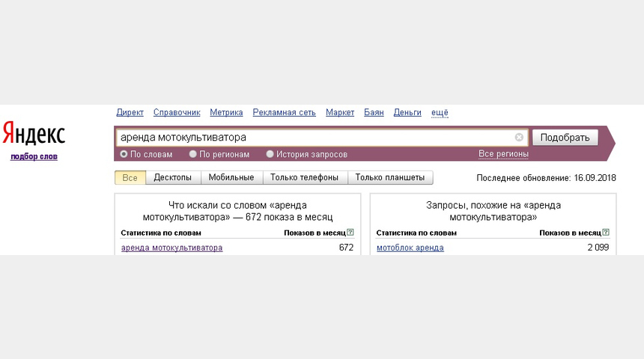Open 'мотоблок аренда' similar query link
Screen dimensions: 644x359
click(x=410, y=248)
